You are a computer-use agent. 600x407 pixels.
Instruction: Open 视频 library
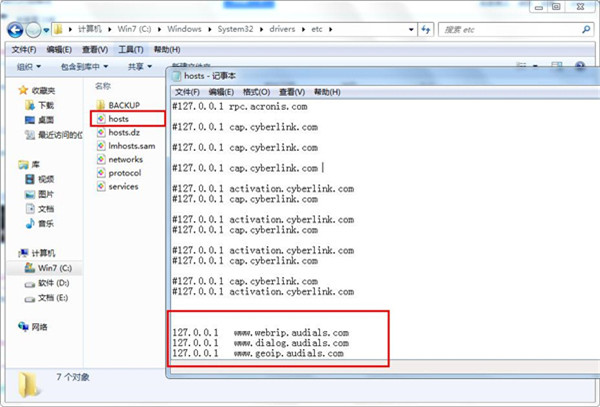click(x=39, y=179)
